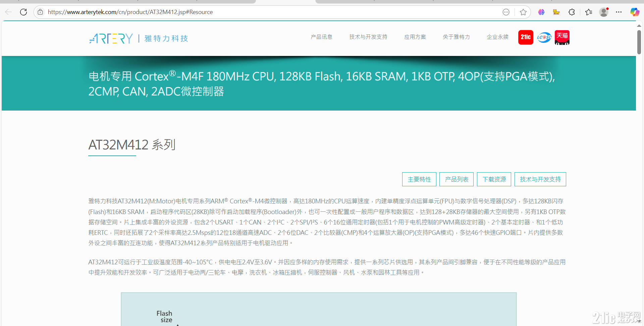Screen dimensions: 644x326
Task: Reload the page with refresh icon
Action: (23, 12)
